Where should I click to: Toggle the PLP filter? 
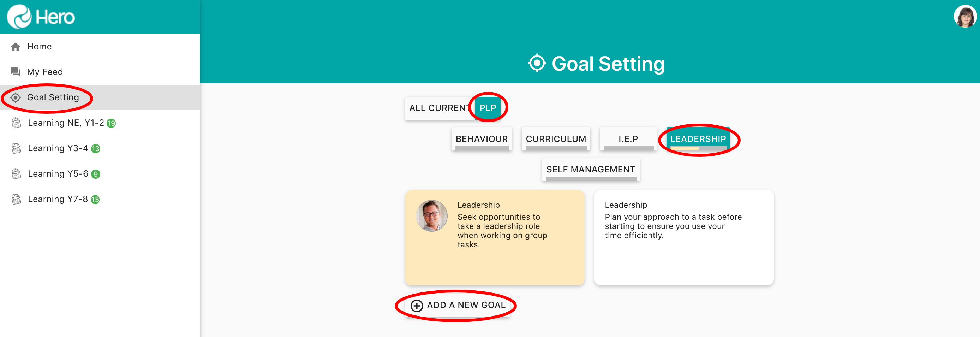(x=488, y=108)
